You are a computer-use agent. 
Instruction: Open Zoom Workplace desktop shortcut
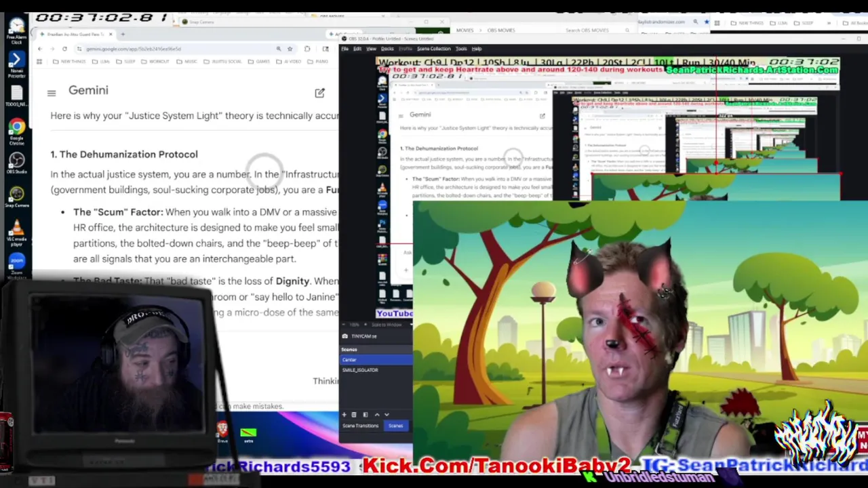[x=16, y=265]
